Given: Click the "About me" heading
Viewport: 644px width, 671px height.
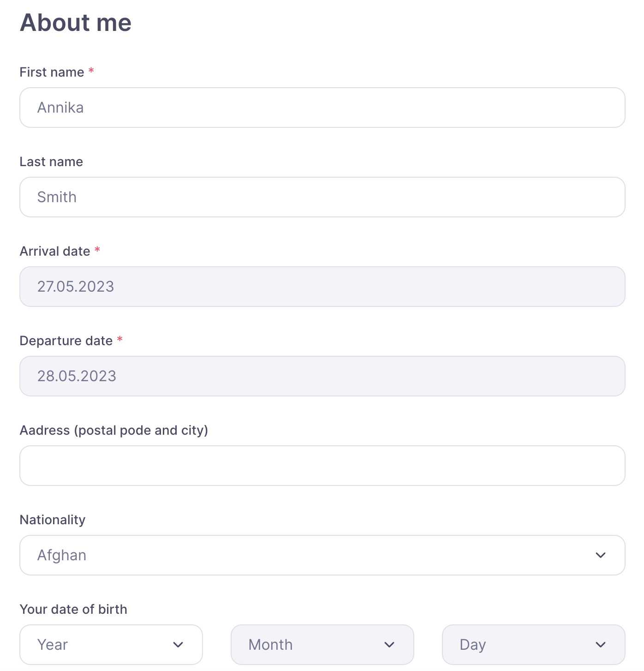Looking at the screenshot, I should (76, 23).
